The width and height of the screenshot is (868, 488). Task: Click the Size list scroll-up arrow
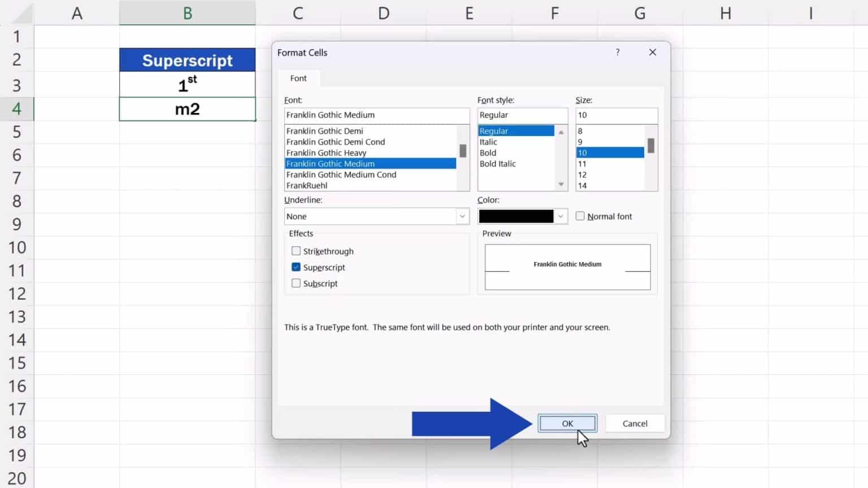click(x=650, y=131)
